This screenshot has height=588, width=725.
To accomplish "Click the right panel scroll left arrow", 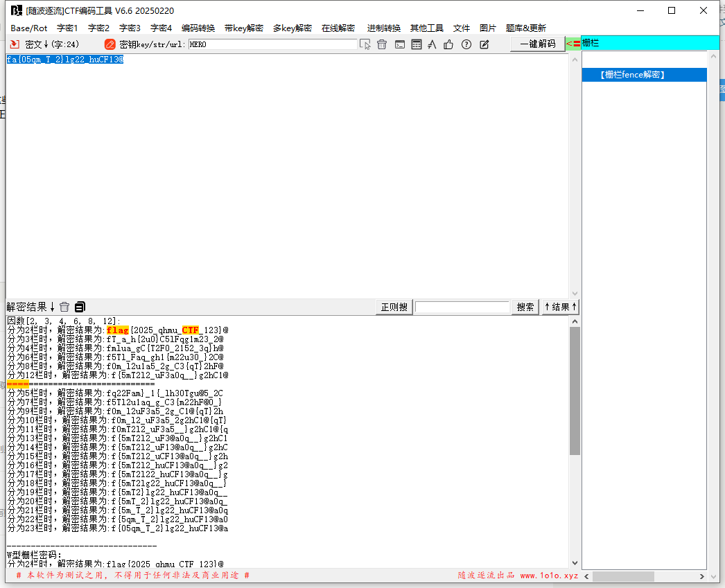I will coord(587,576).
